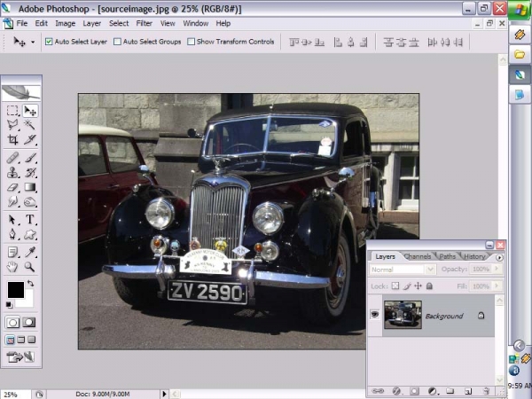Select the Gradient tool

pos(30,187)
